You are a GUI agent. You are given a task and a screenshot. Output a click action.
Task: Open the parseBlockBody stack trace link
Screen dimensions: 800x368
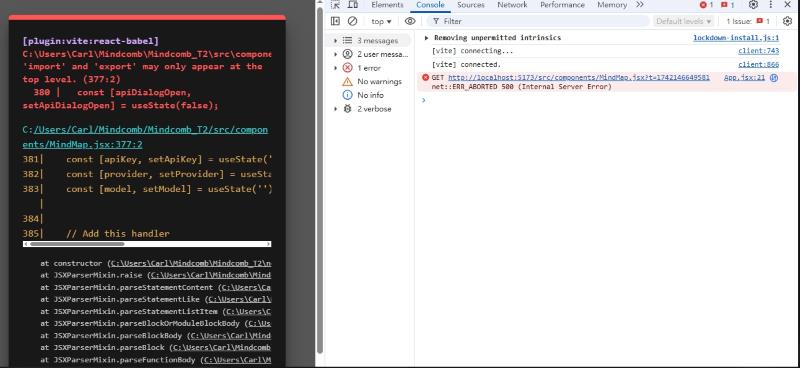click(x=232, y=335)
